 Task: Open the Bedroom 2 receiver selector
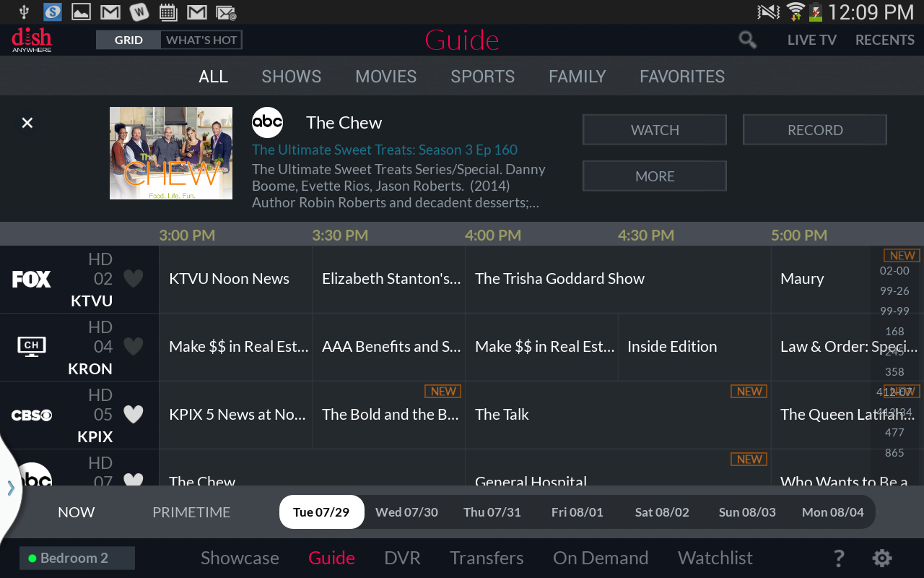click(77, 558)
